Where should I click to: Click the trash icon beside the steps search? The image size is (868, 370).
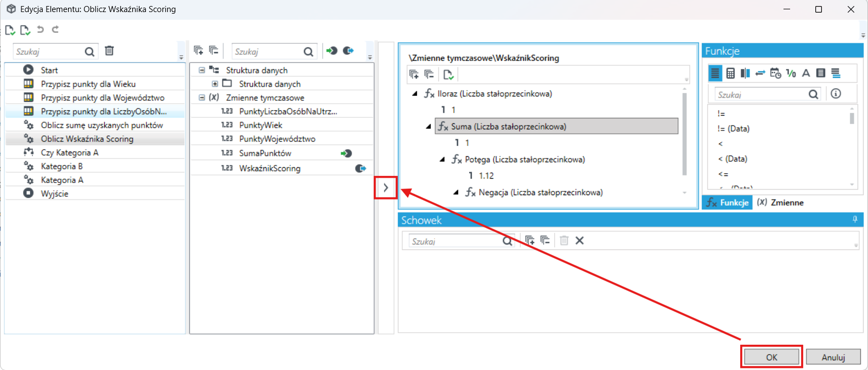109,51
